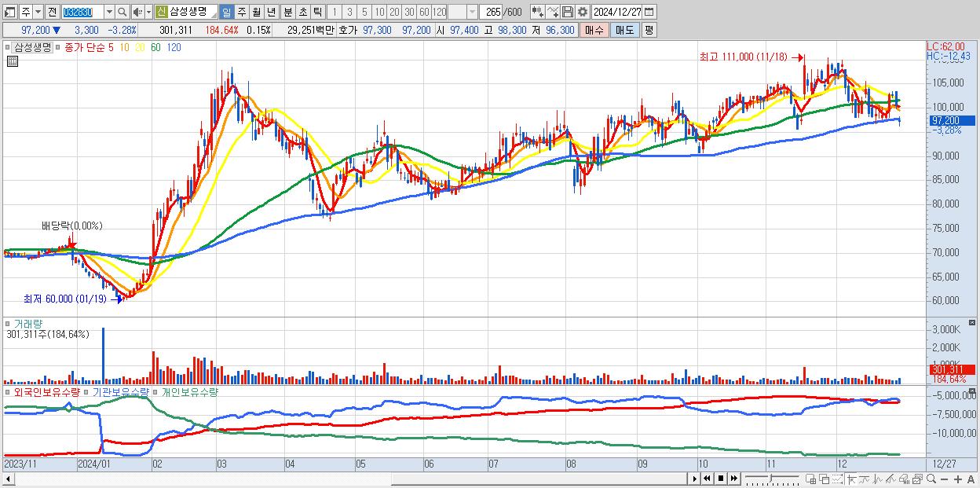Image resolution: width=980 pixels, height=488 pixels.
Task: Switch to 분 (minute) period
Action: [287, 12]
